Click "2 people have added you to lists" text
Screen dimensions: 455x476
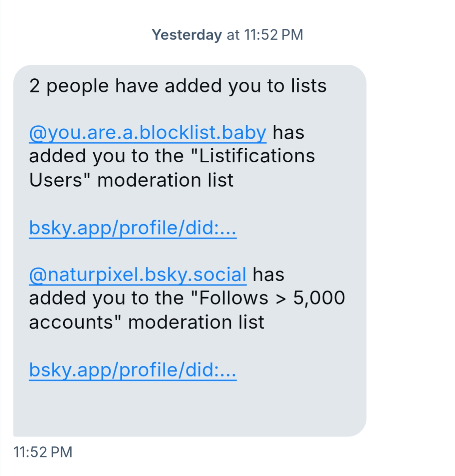tap(177, 86)
